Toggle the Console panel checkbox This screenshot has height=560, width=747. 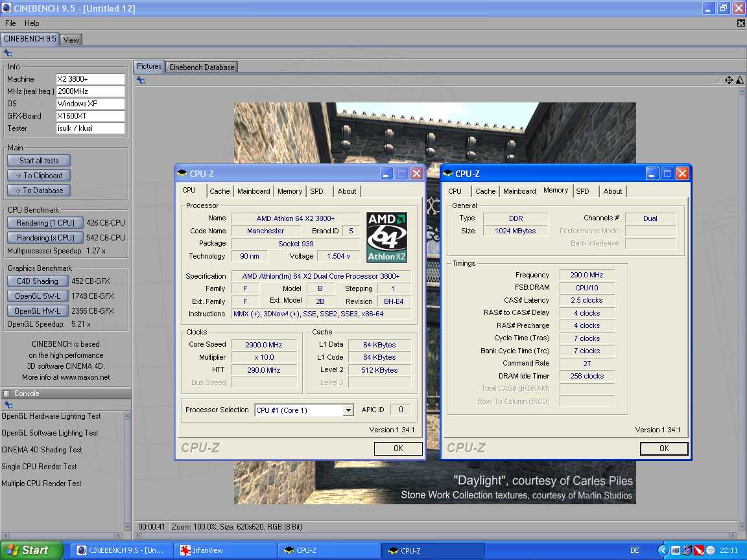(6, 393)
